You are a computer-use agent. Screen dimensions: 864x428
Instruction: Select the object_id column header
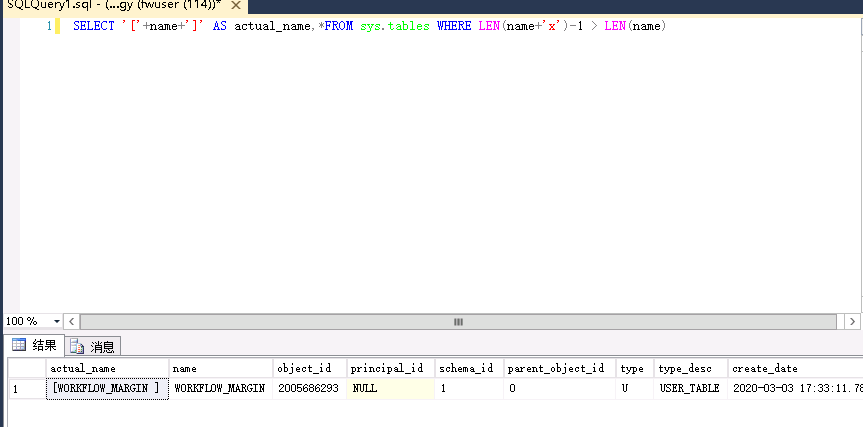[310, 369]
